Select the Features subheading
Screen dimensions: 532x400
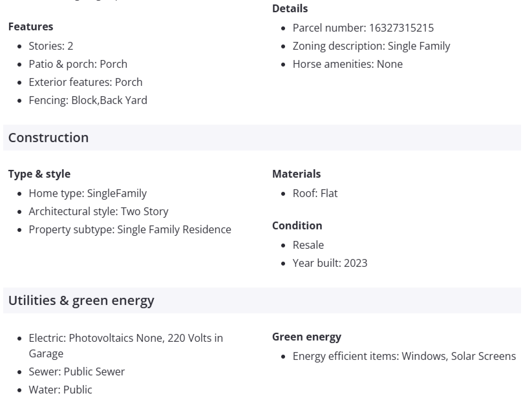pyautogui.click(x=30, y=26)
